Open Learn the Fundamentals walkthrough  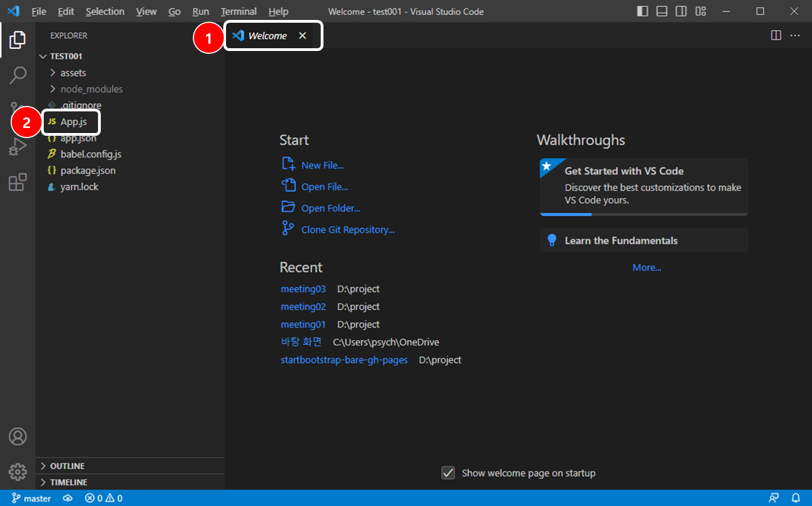tap(644, 241)
